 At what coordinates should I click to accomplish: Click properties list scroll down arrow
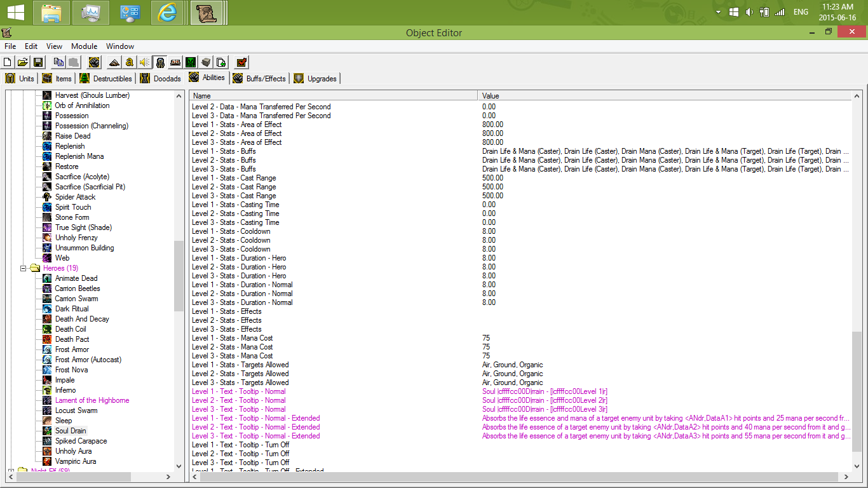(858, 466)
